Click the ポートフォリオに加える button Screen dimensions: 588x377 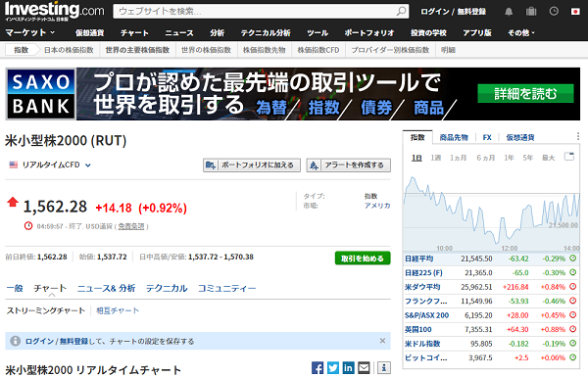(252, 165)
